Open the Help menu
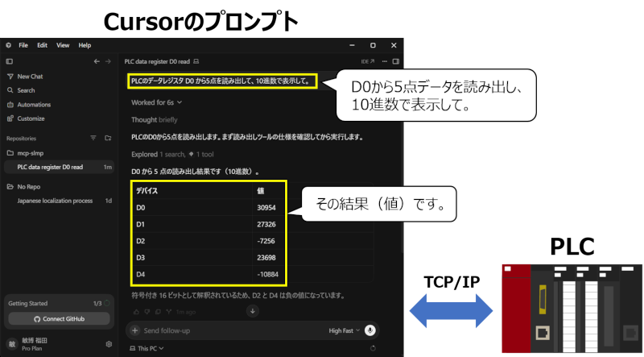This screenshot has width=644, height=357. click(x=85, y=45)
